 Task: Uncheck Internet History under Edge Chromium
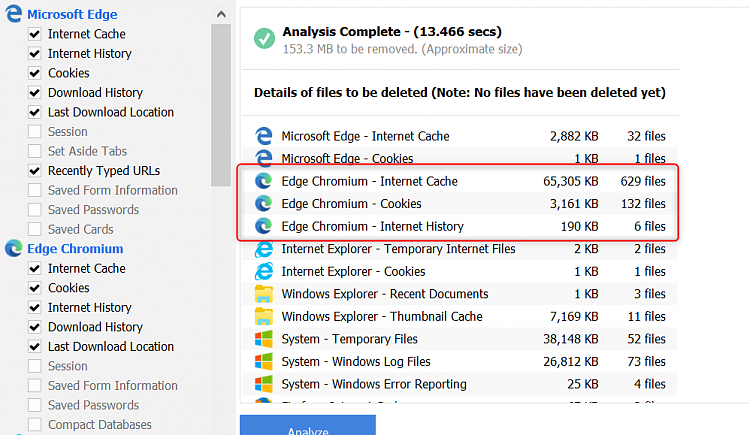point(34,308)
